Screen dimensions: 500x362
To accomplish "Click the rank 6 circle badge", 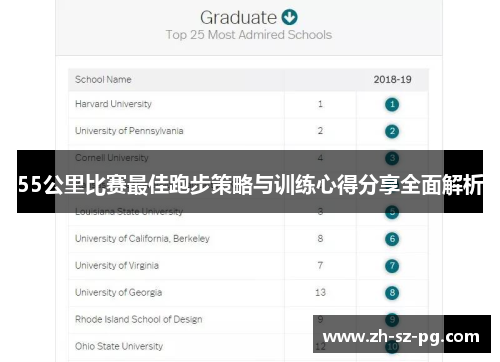I will pyautogui.click(x=392, y=239).
